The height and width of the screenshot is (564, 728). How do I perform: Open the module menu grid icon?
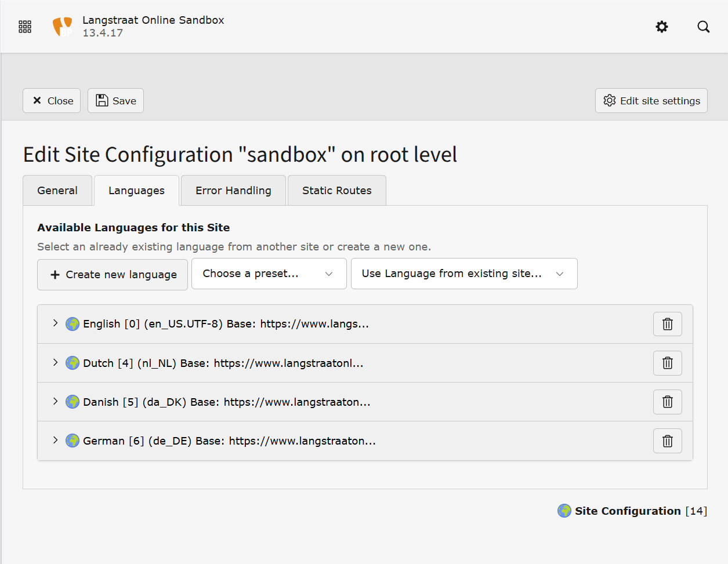25,27
